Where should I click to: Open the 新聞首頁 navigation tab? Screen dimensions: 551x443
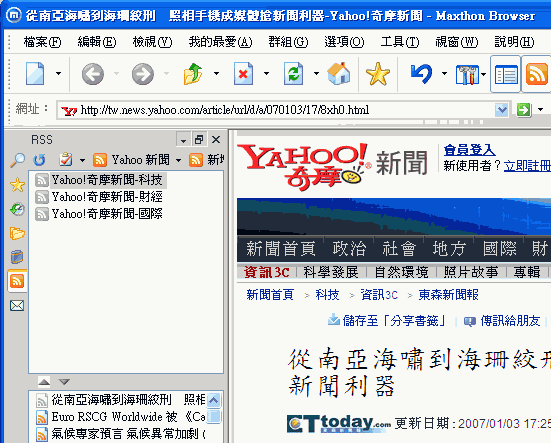(281, 248)
